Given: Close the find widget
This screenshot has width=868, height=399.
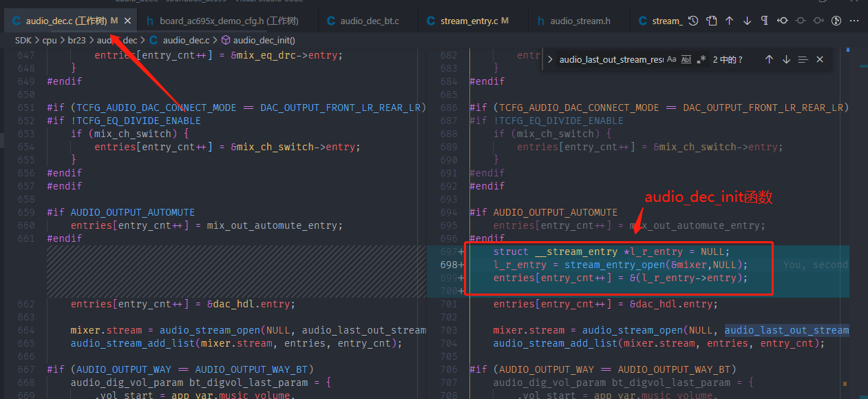Looking at the screenshot, I should pos(820,60).
